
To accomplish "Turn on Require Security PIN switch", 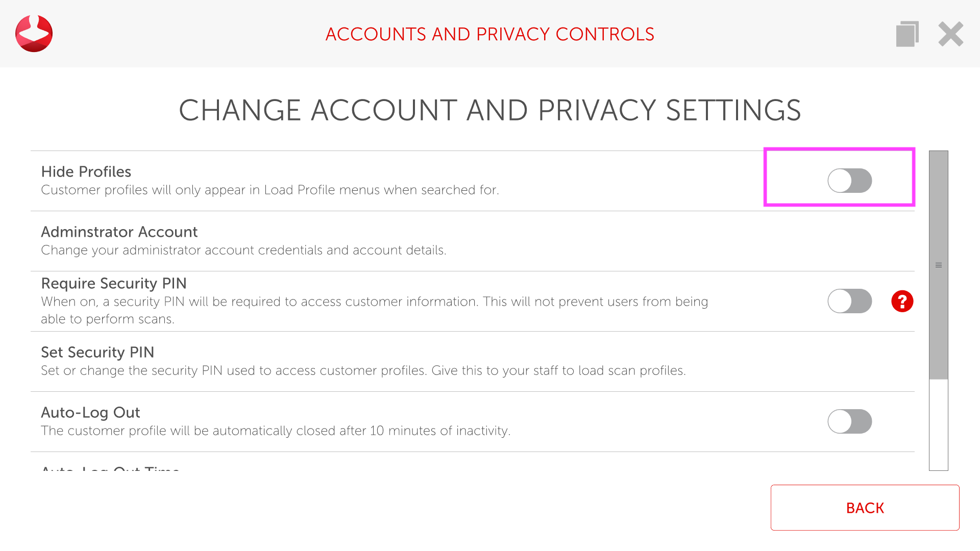I will tap(849, 301).
